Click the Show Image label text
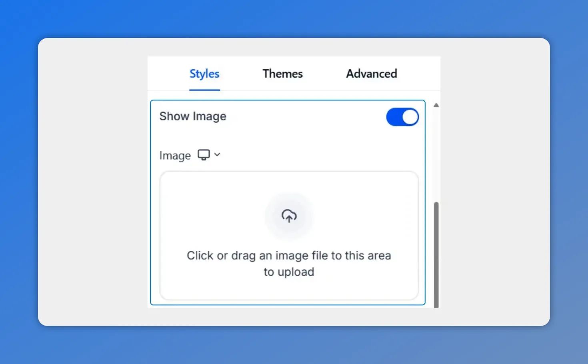 193,116
